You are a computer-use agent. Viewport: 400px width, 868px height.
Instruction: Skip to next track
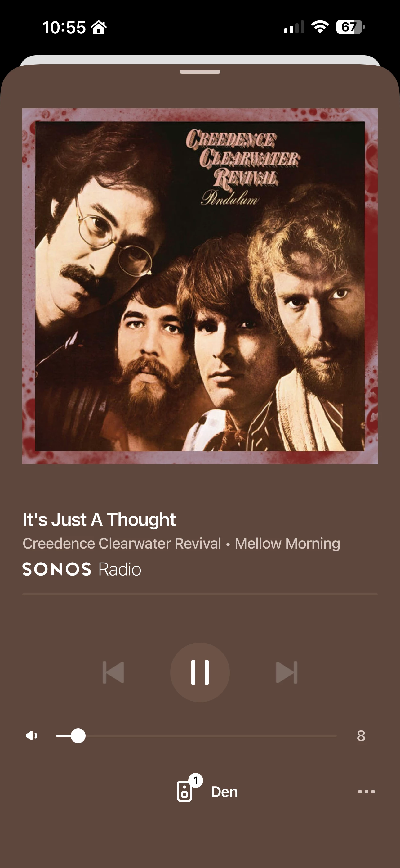tap(287, 672)
